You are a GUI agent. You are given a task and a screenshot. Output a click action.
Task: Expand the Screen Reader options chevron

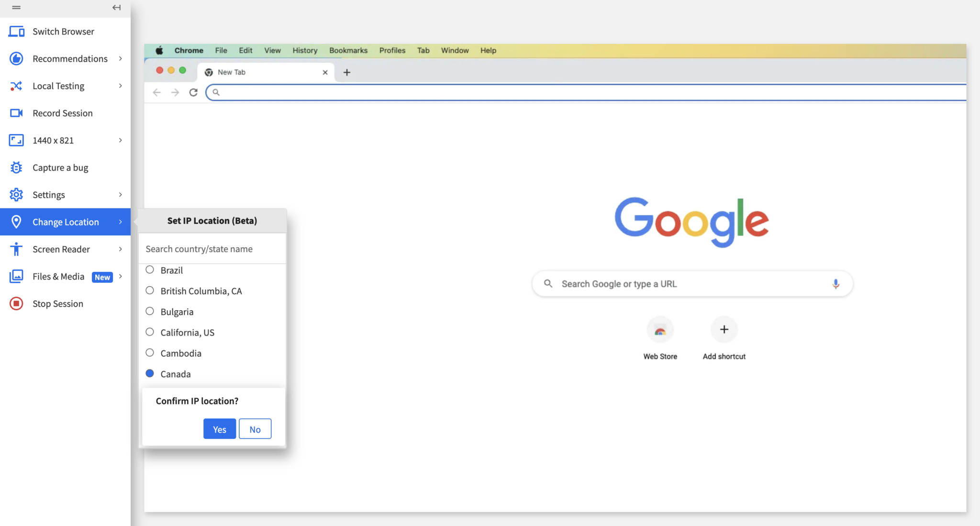click(x=120, y=249)
